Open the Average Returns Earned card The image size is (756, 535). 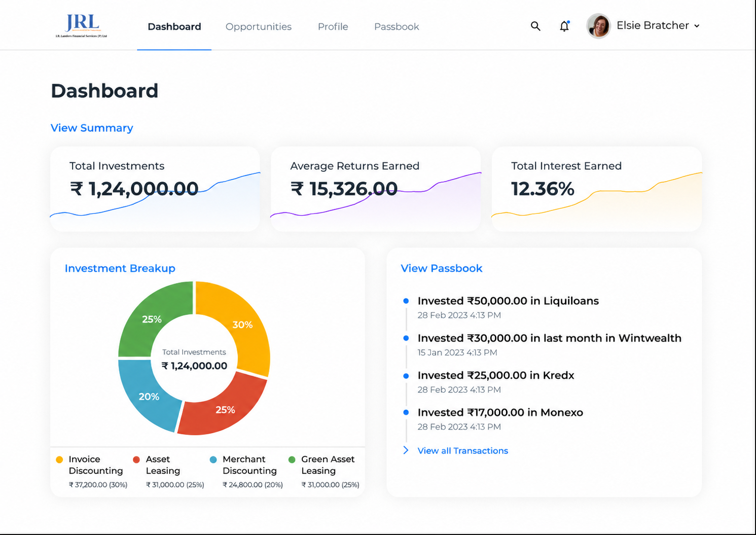click(376, 189)
